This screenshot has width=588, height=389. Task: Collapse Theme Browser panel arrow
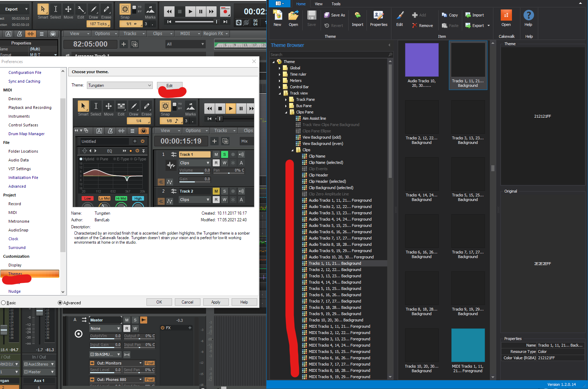pyautogui.click(x=389, y=45)
